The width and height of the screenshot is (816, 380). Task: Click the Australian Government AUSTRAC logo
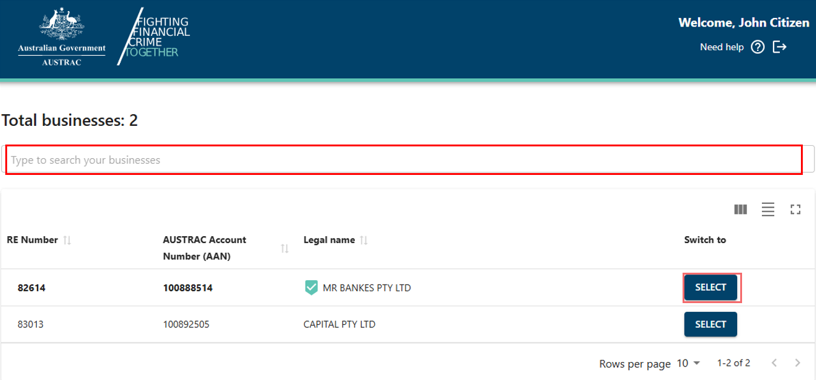pyautogui.click(x=61, y=37)
